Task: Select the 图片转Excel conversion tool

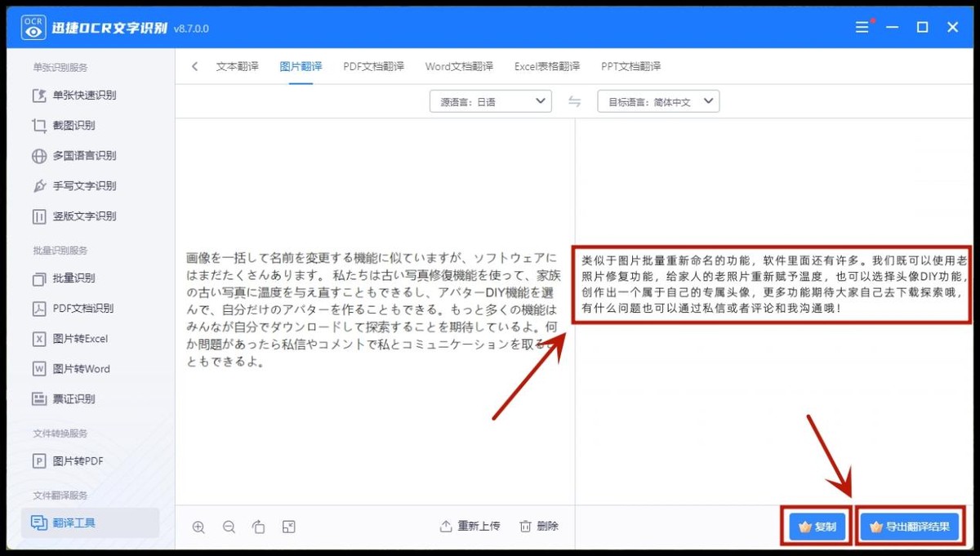Action: [79, 338]
